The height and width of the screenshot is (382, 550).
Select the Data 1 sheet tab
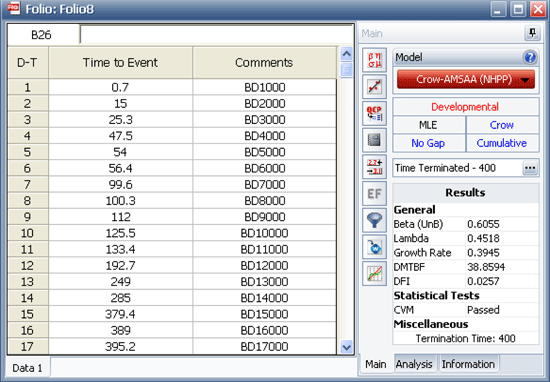coord(27,368)
